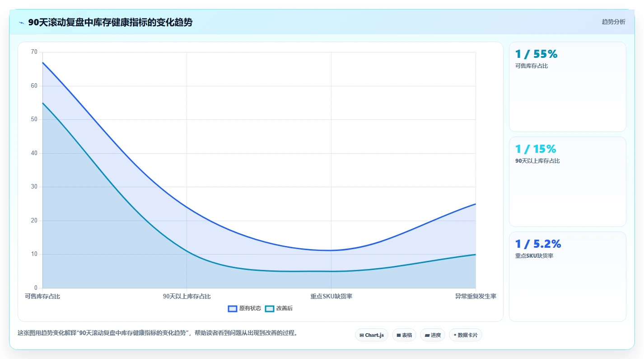
Task: Click the 1 / 15% value text
Action: 536,149
